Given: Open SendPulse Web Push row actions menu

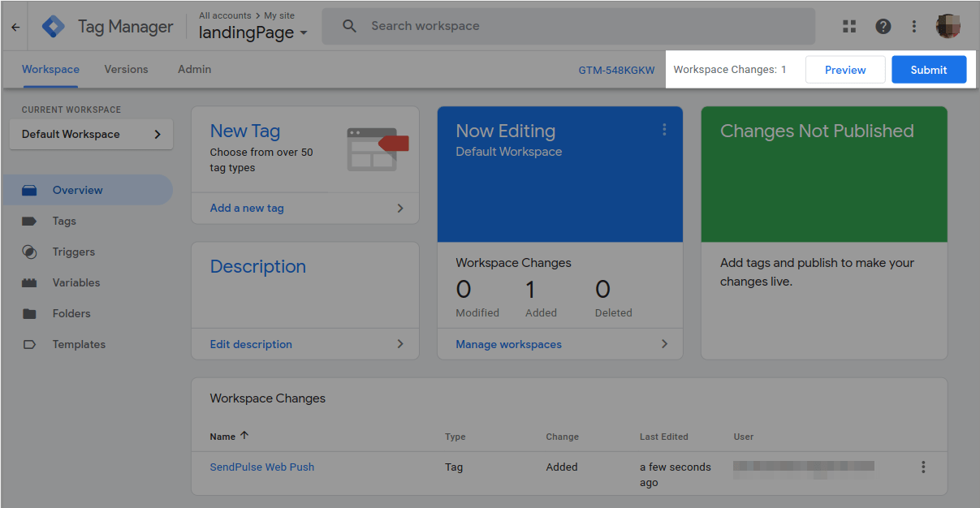Looking at the screenshot, I should (923, 467).
